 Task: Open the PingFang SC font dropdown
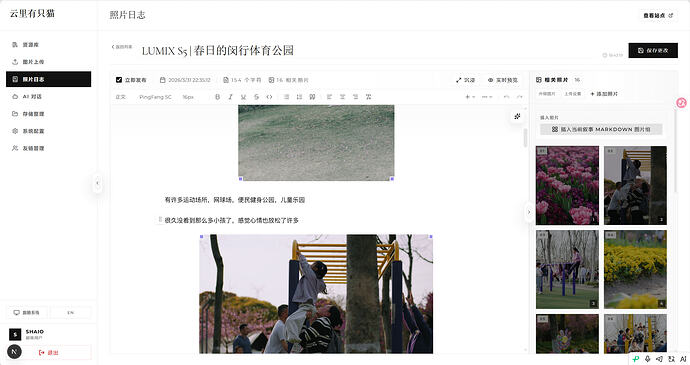[x=155, y=97]
